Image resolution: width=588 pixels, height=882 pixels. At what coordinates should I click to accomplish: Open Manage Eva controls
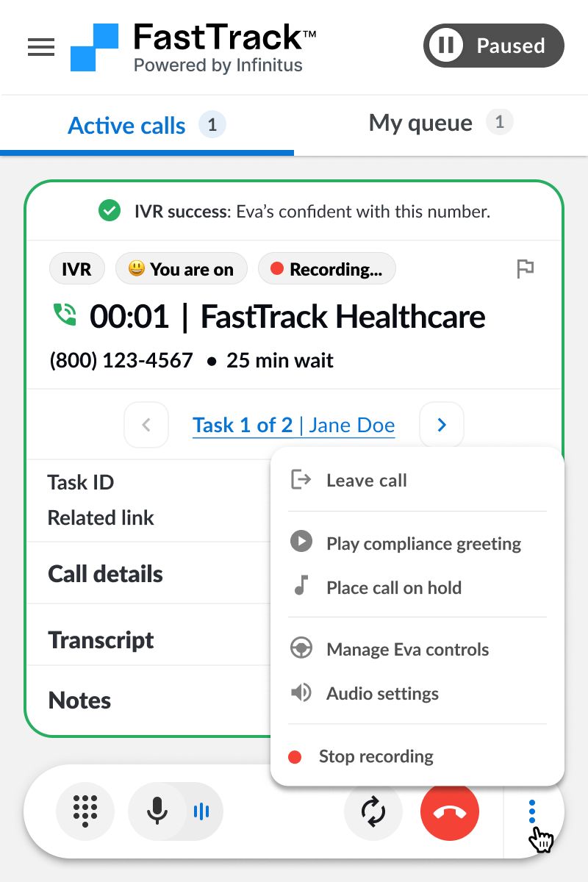pos(417,650)
